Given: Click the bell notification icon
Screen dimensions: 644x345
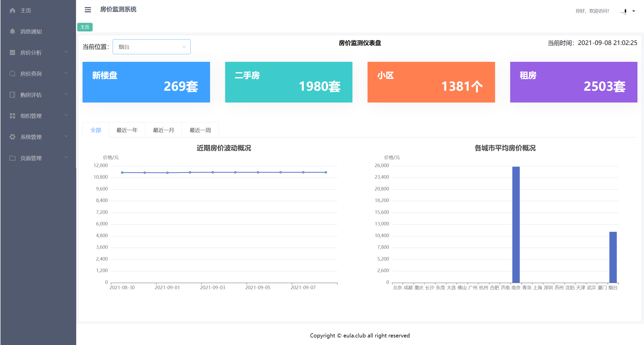Looking at the screenshot, I should [x=12, y=31].
